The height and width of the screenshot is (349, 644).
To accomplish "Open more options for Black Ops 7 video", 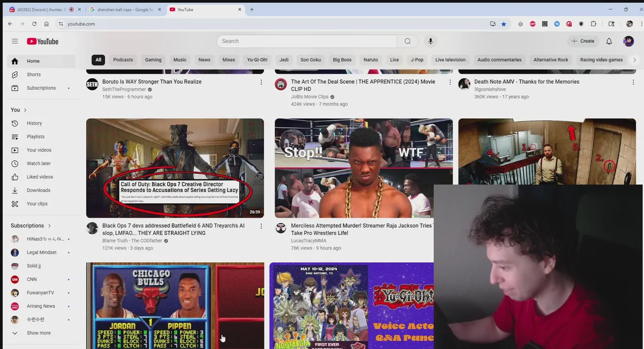I will 261,226.
